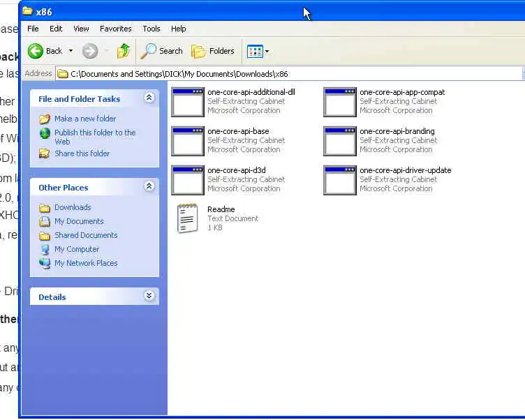Click the one-core-api-driver-update file name
Screen dimensions: 525x420
coord(406,170)
